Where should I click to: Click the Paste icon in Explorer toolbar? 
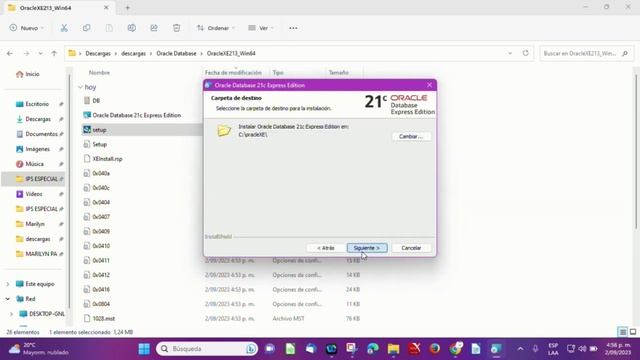(109, 28)
